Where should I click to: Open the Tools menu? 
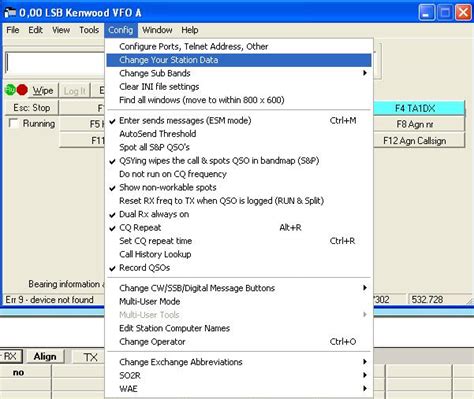[89, 30]
